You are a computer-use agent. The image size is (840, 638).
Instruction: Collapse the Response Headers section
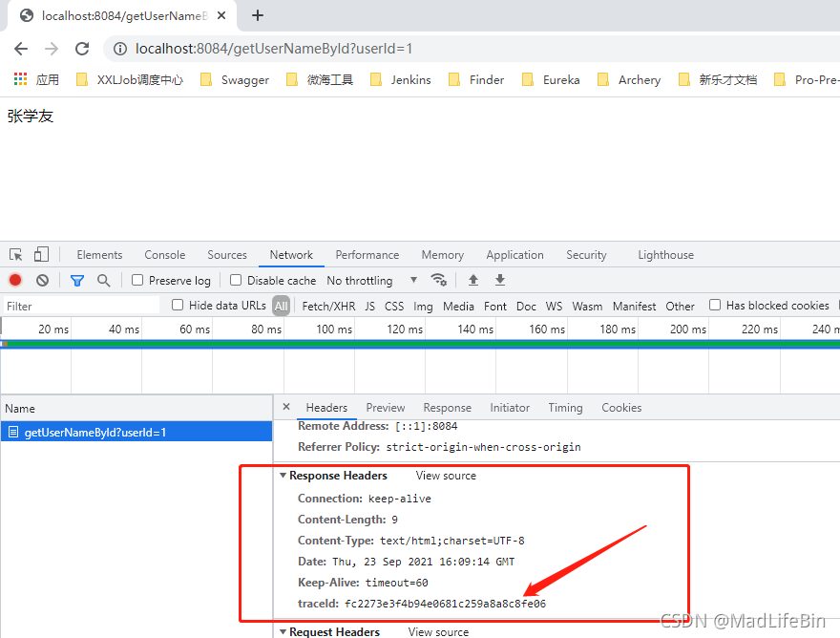(x=283, y=476)
